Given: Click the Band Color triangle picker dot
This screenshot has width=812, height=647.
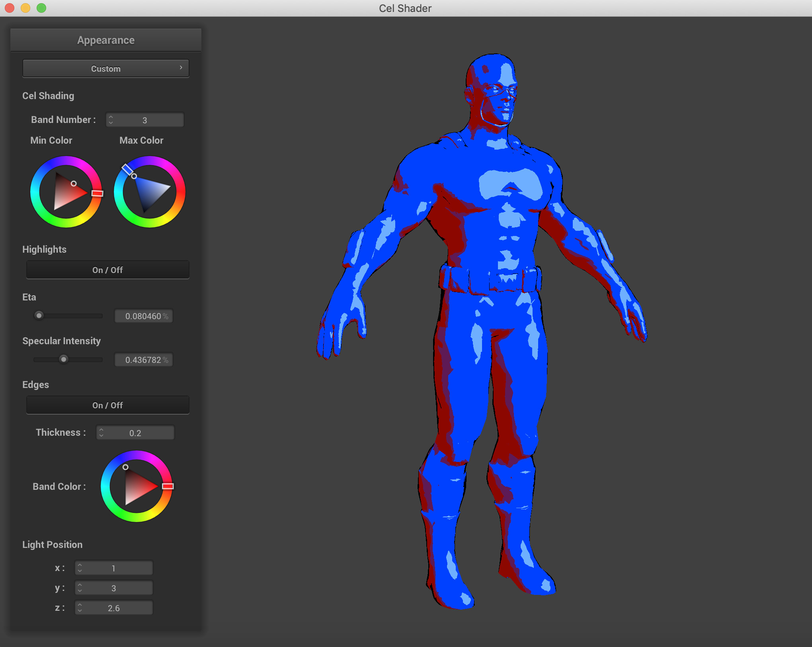Looking at the screenshot, I should 125,467.
